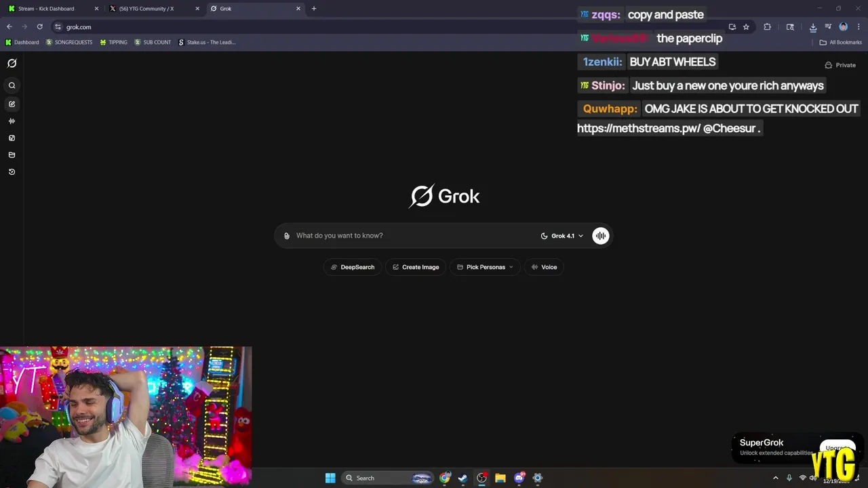Open OBS Studio from the taskbar
Viewport: 868px width, 488px height.
(481, 478)
